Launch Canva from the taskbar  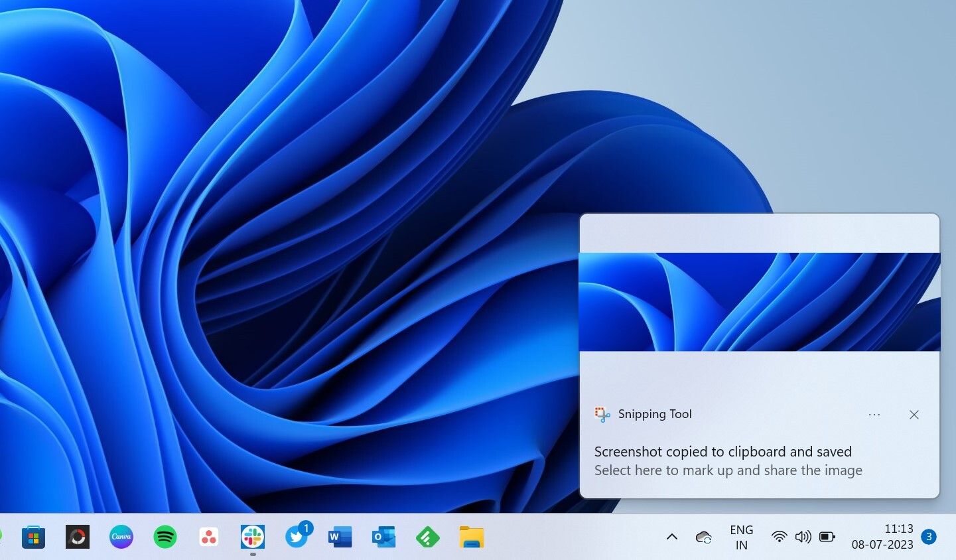click(121, 537)
